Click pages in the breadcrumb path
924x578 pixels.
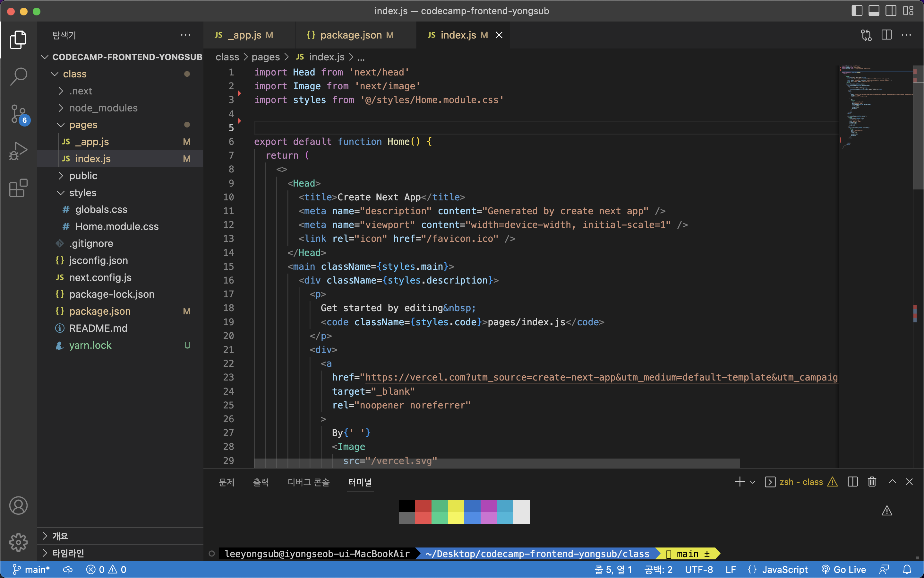pos(265,57)
